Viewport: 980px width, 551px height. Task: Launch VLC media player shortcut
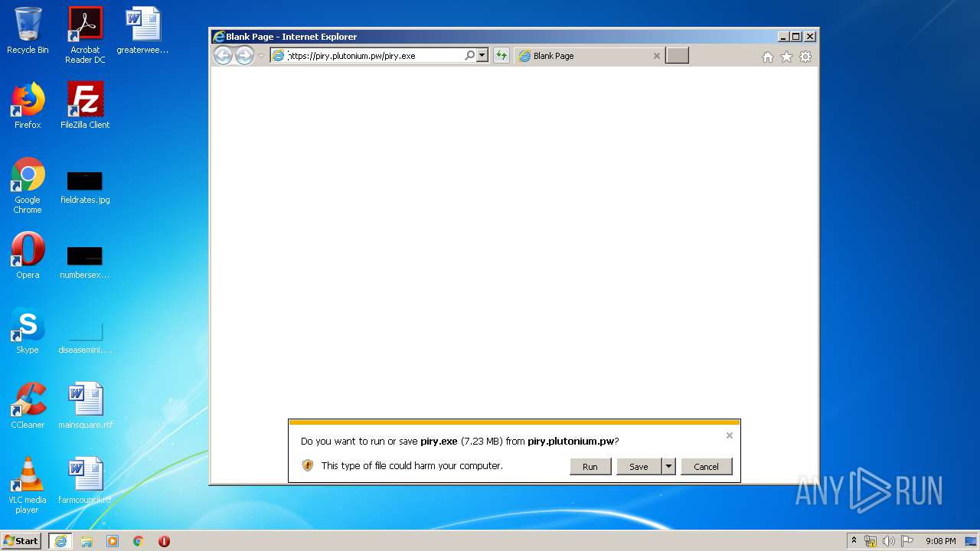(x=28, y=485)
